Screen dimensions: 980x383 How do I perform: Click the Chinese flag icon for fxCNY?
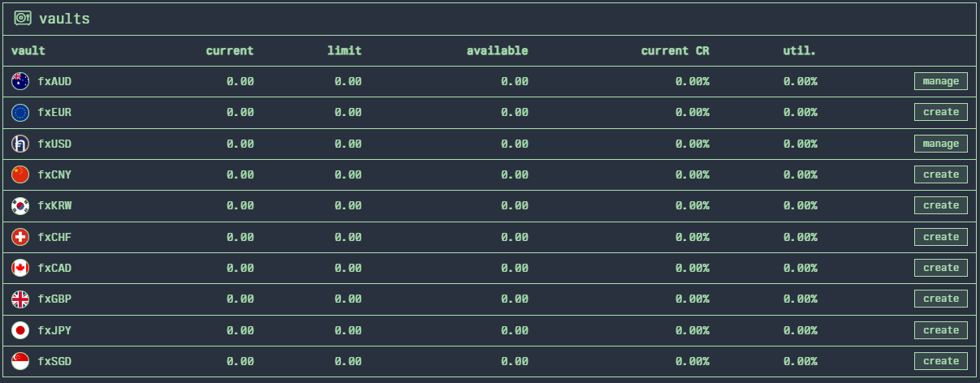click(20, 174)
